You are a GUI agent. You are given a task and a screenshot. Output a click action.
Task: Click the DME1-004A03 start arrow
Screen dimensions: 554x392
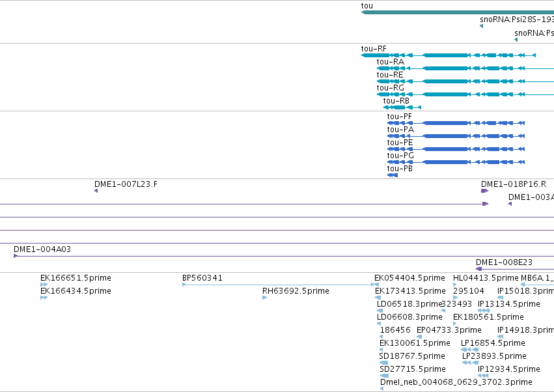coord(16,256)
